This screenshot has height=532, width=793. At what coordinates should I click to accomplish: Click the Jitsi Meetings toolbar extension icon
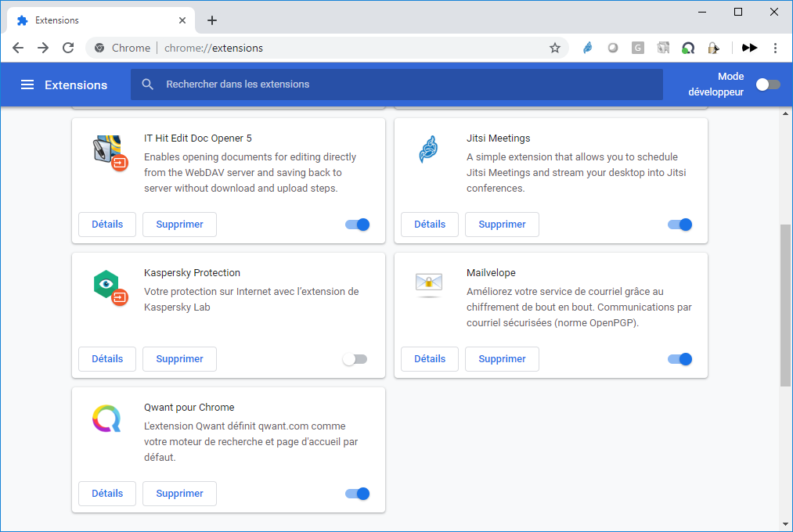tap(587, 48)
